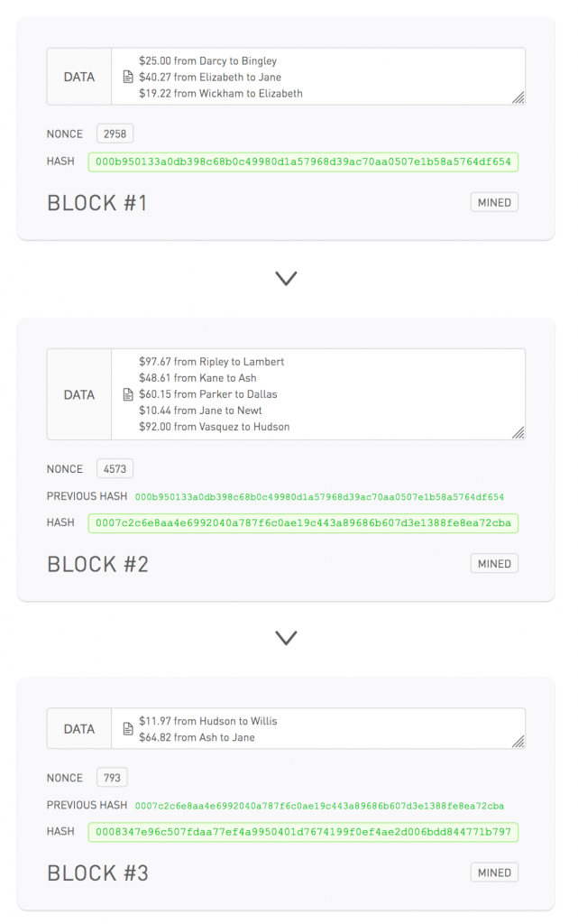Click the Darcy to Bingley transaction text
The height and width of the screenshot is (924, 578).
tap(207, 61)
